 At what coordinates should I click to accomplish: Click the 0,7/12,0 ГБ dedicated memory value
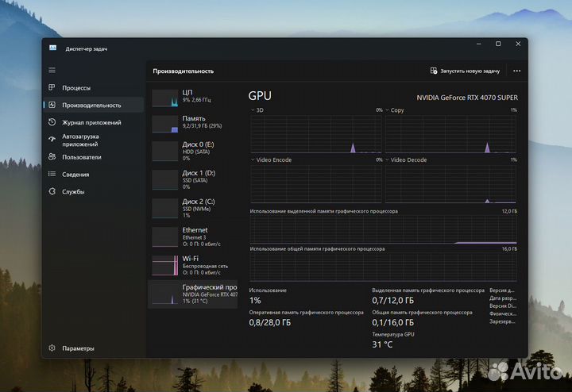click(393, 301)
